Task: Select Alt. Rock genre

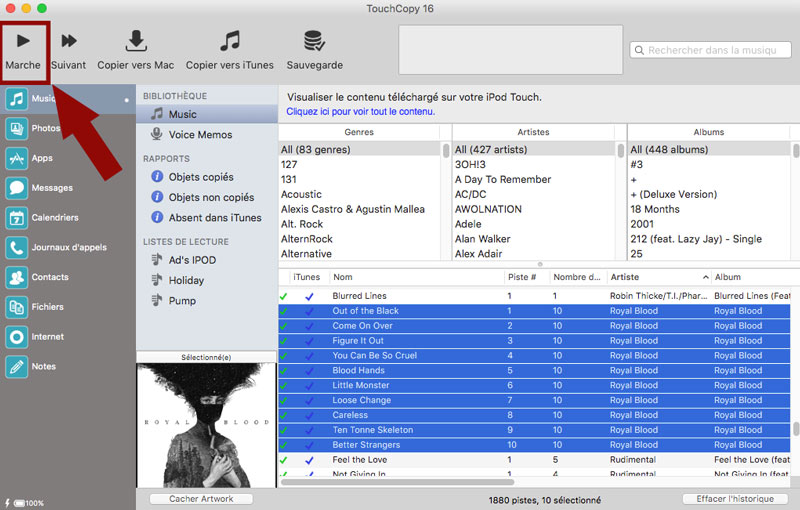Action: [360, 224]
